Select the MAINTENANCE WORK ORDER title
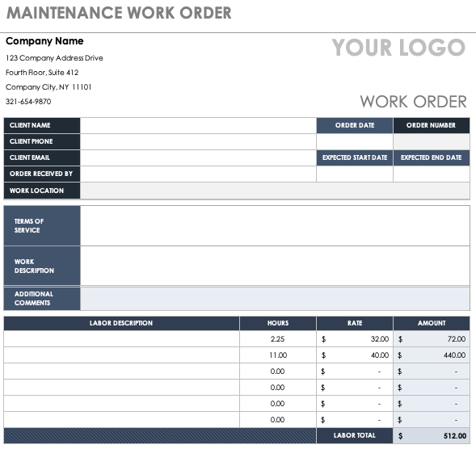The width and height of the screenshot is (476, 449). pos(119,13)
